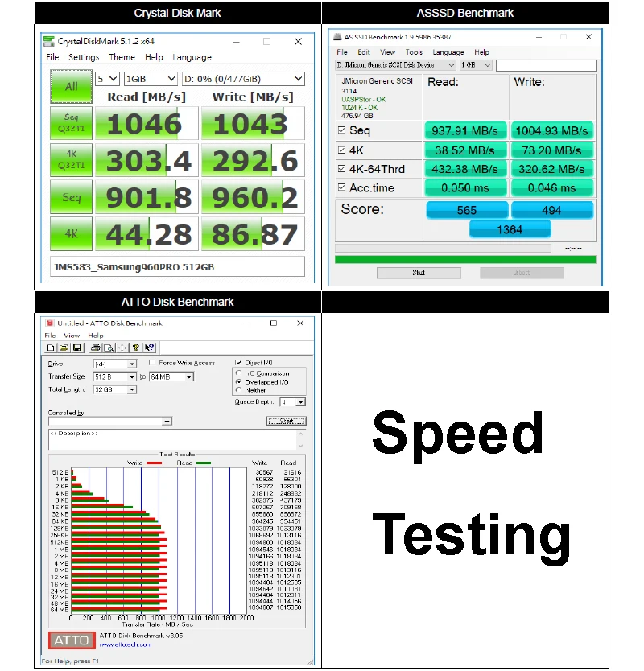Open the test count dropdown showing 5

point(107,79)
